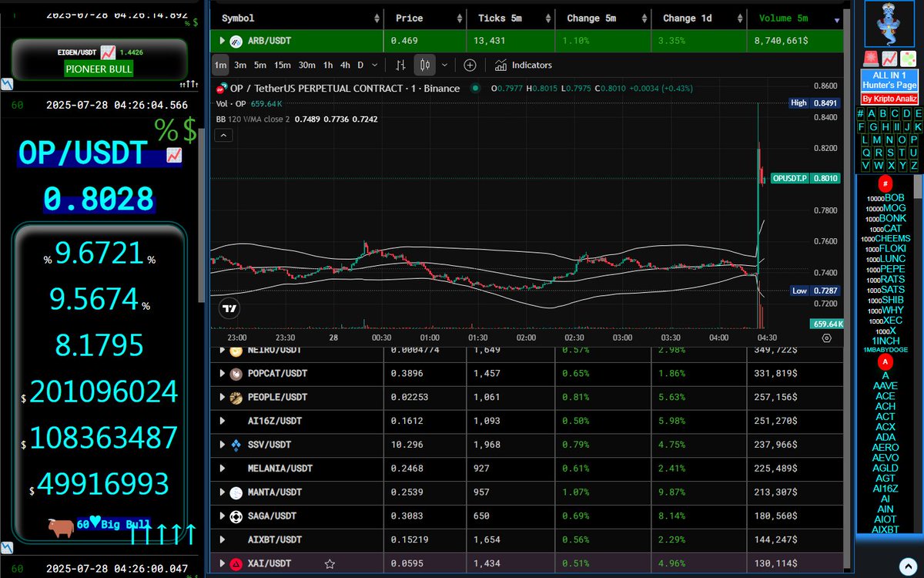This screenshot has width=924, height=578.
Task: Expand the SSV/USDT row
Action: tap(223, 445)
